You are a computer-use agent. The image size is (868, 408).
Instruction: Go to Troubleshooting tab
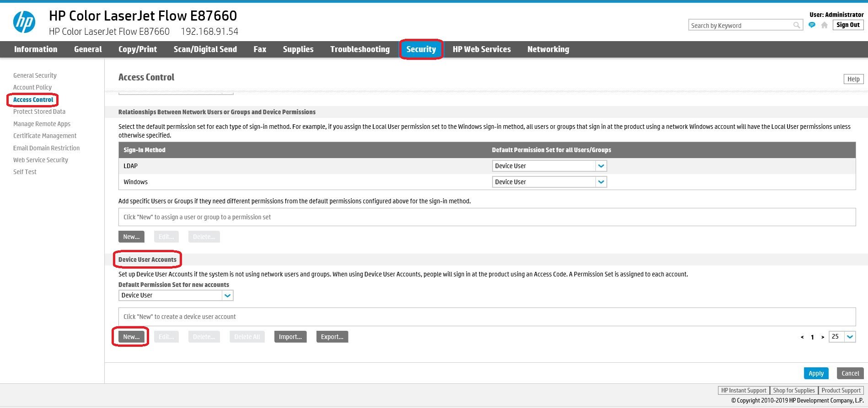360,49
